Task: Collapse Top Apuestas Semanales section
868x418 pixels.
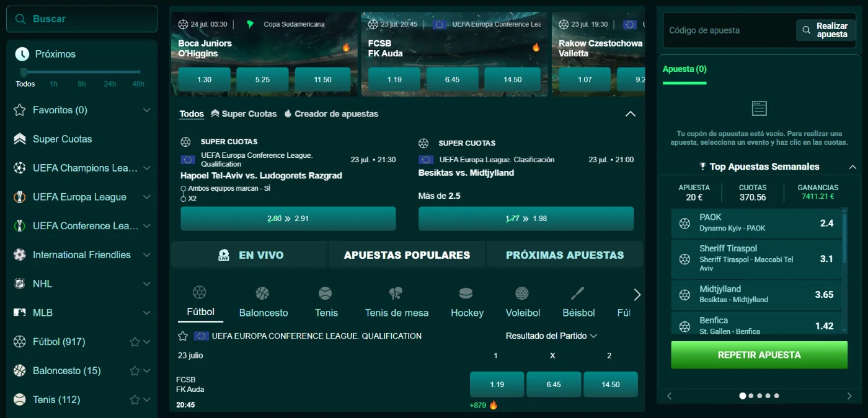Action: coord(852,167)
